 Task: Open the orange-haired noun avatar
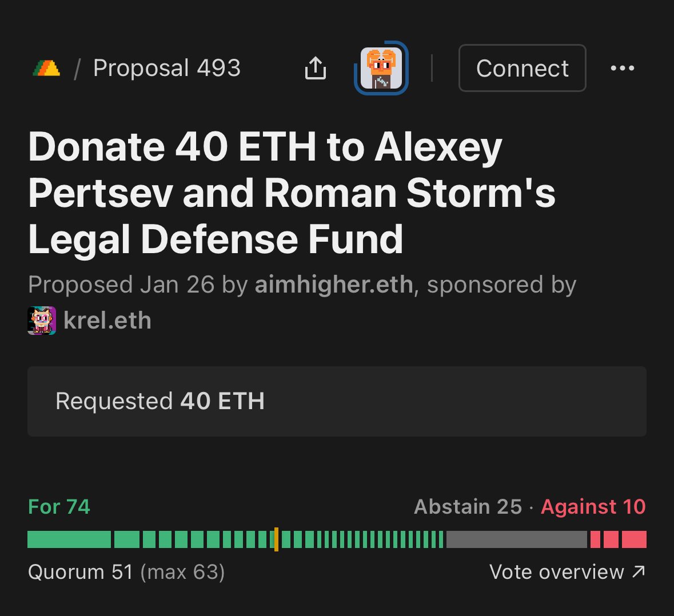click(x=381, y=69)
